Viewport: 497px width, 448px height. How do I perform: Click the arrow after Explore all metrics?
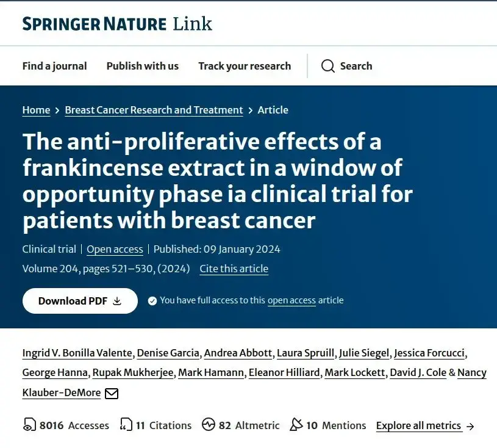pyautogui.click(x=470, y=427)
